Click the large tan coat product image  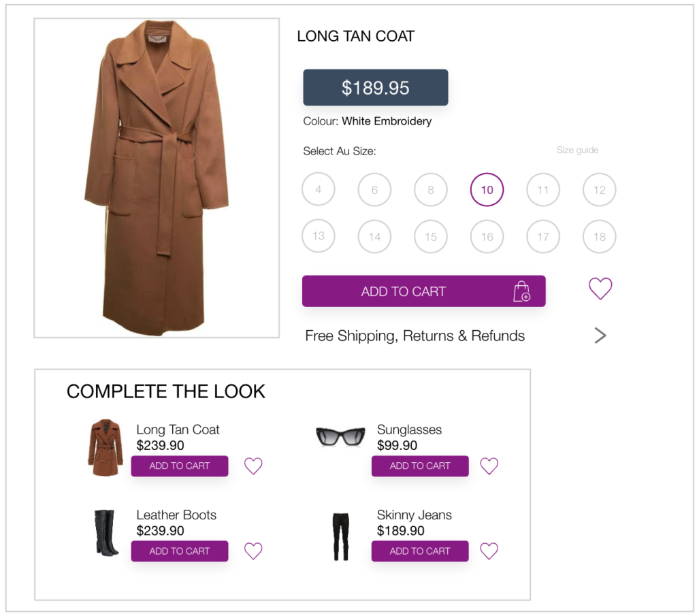coord(157,177)
